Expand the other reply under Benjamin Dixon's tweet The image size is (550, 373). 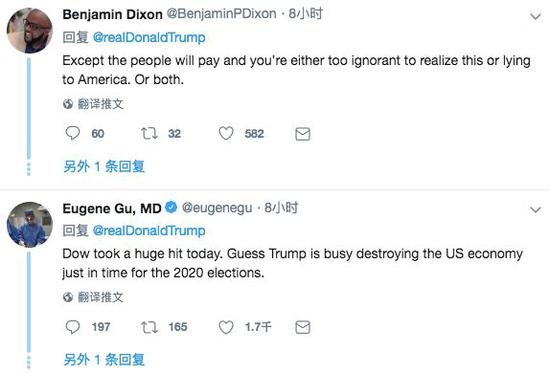pyautogui.click(x=104, y=166)
